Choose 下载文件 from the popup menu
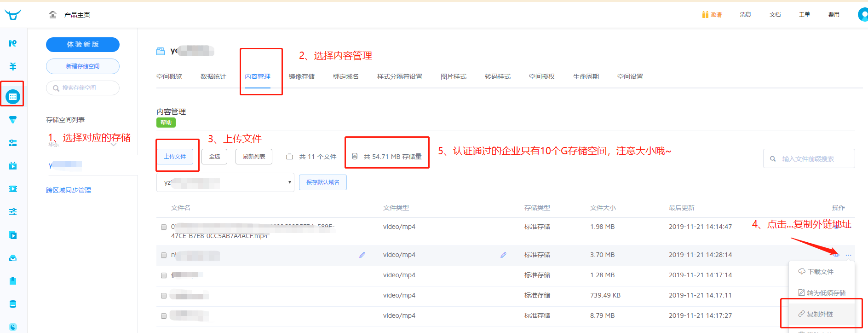 click(822, 272)
